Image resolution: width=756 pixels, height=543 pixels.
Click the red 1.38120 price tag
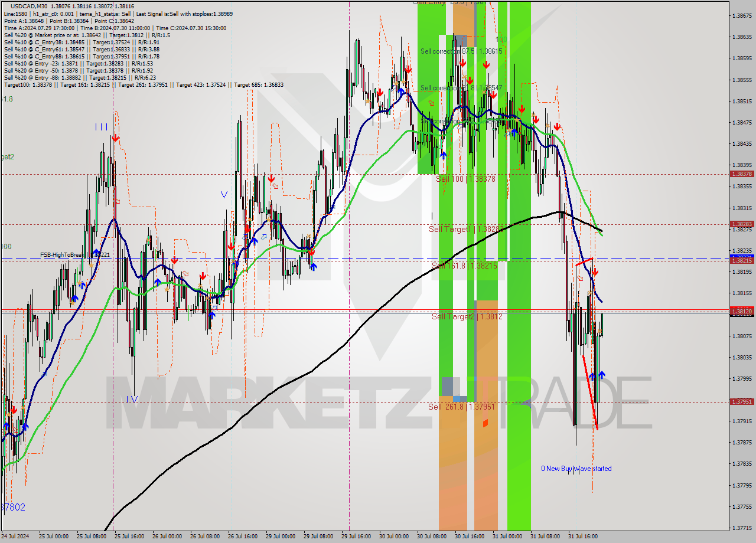[742, 311]
